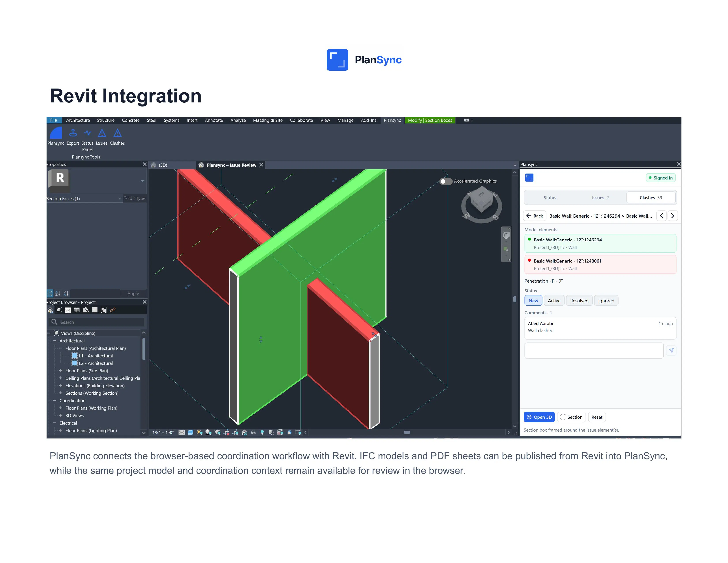Switch to the Issues tab in Plansync panel
728x563 pixels.
point(600,198)
